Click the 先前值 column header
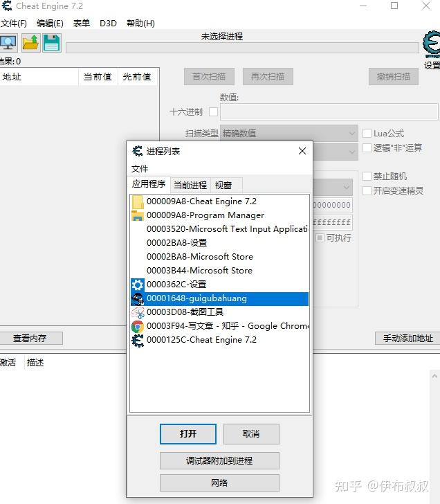 [138, 76]
